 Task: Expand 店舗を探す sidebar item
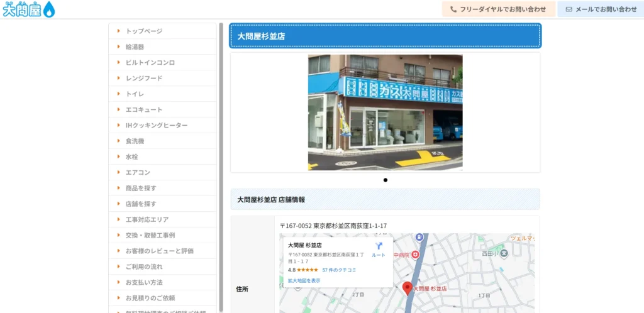click(141, 204)
